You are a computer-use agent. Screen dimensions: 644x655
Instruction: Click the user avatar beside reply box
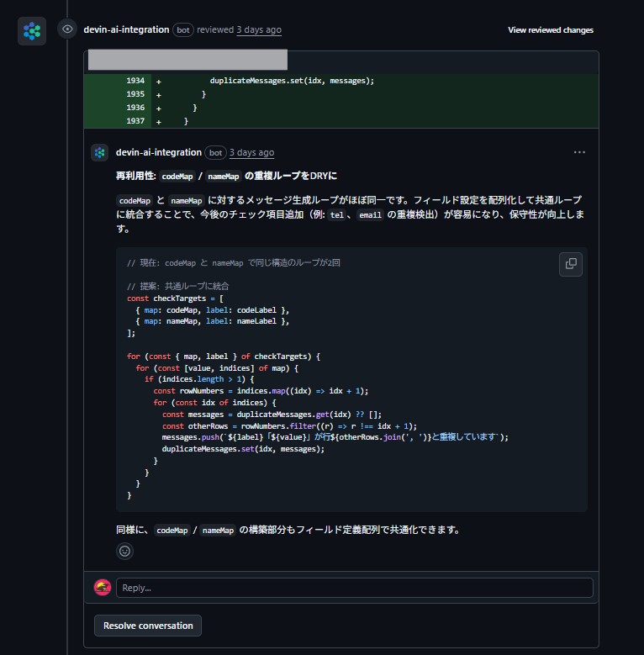click(103, 588)
